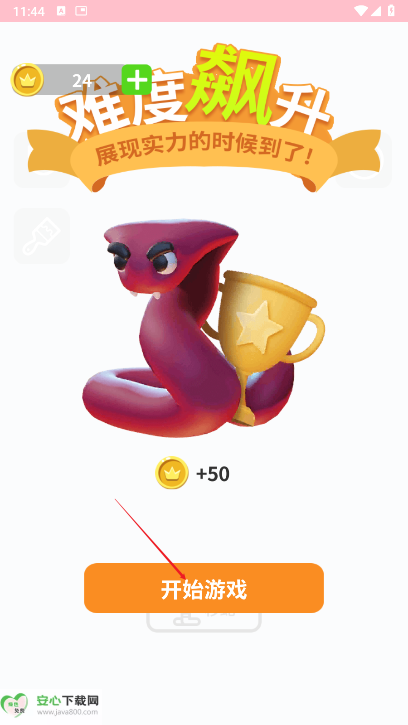408x725 pixels.
Task: Tap the green plus add-coins button
Action: coord(136,80)
